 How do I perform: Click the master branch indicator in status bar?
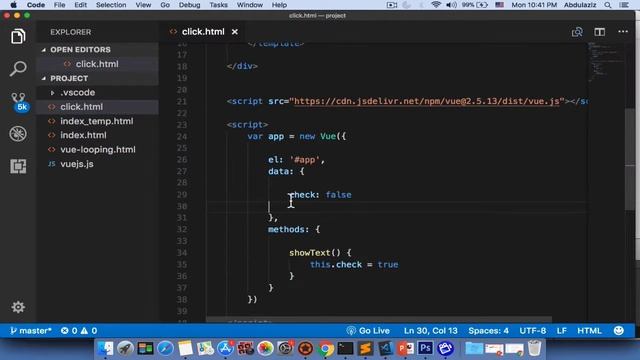(31, 331)
